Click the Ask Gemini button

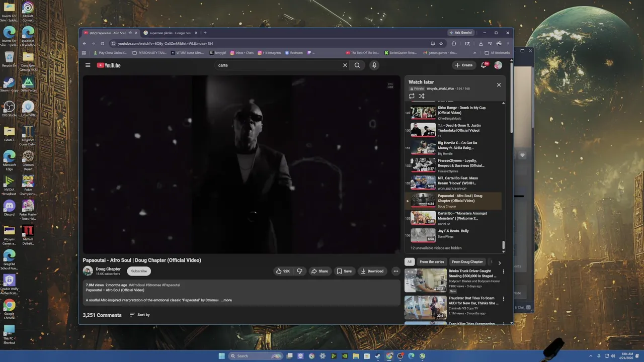click(460, 33)
